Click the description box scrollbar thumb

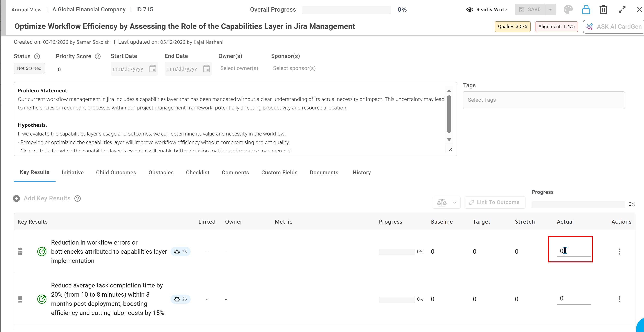point(449,114)
